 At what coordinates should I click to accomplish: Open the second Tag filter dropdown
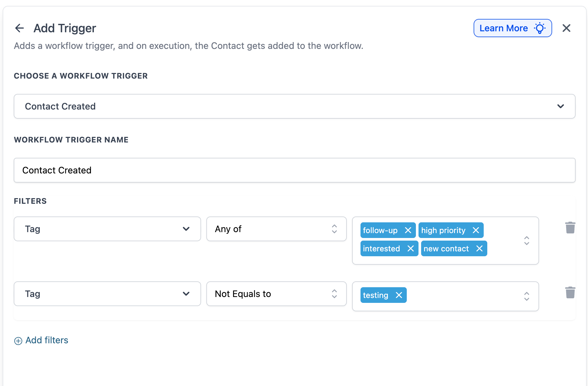[107, 294]
